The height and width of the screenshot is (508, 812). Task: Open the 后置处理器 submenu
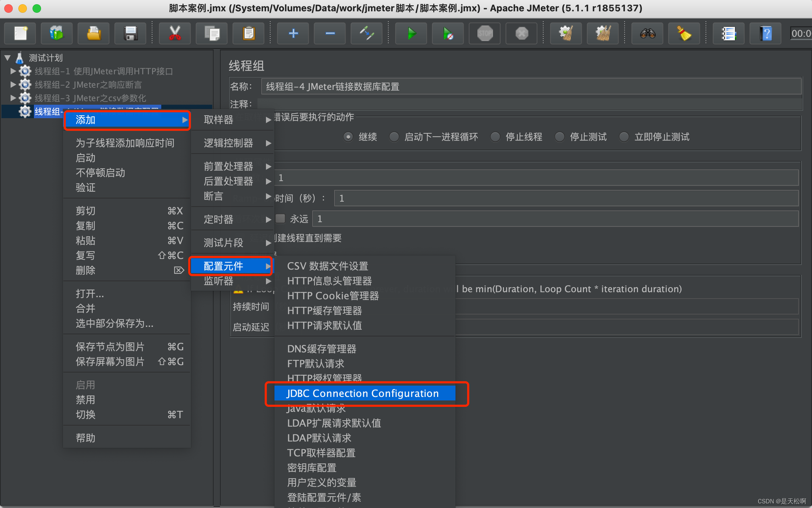(x=233, y=181)
